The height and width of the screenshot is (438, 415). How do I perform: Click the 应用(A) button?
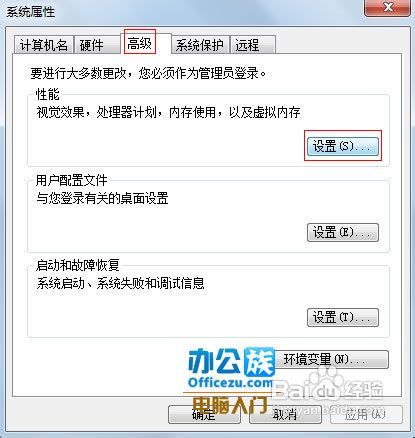point(366,415)
